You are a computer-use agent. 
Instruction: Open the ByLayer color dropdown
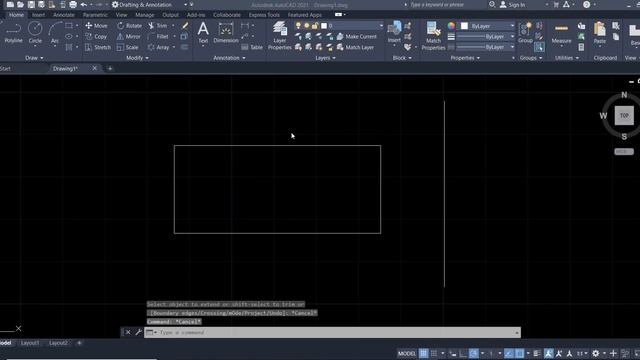[488, 26]
